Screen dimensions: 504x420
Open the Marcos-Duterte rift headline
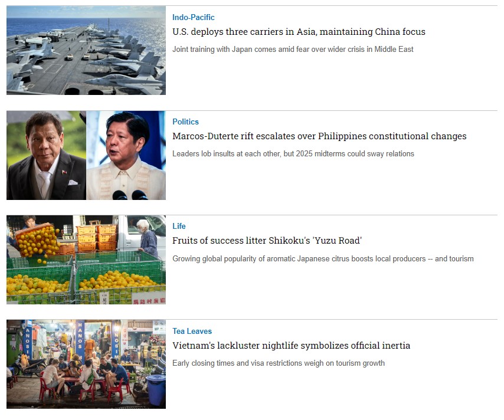319,136
